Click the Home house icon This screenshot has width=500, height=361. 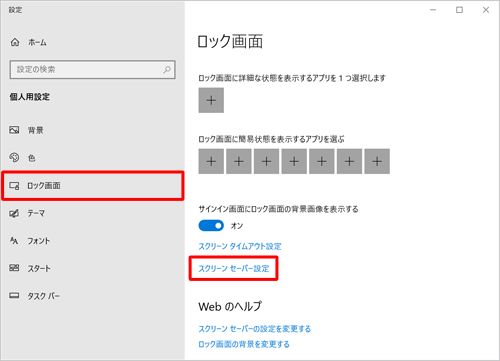(15, 42)
